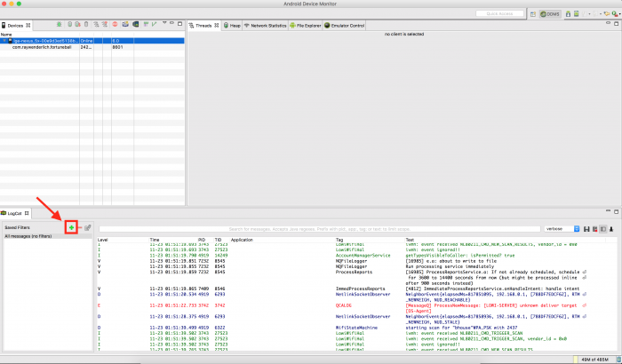Select the ProcessReports log entry

[x=357, y=278]
